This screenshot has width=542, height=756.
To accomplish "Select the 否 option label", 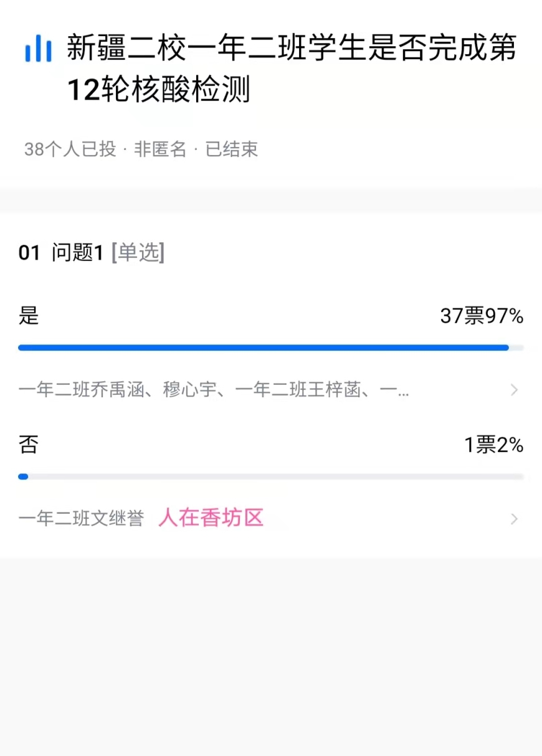I will coord(29,445).
